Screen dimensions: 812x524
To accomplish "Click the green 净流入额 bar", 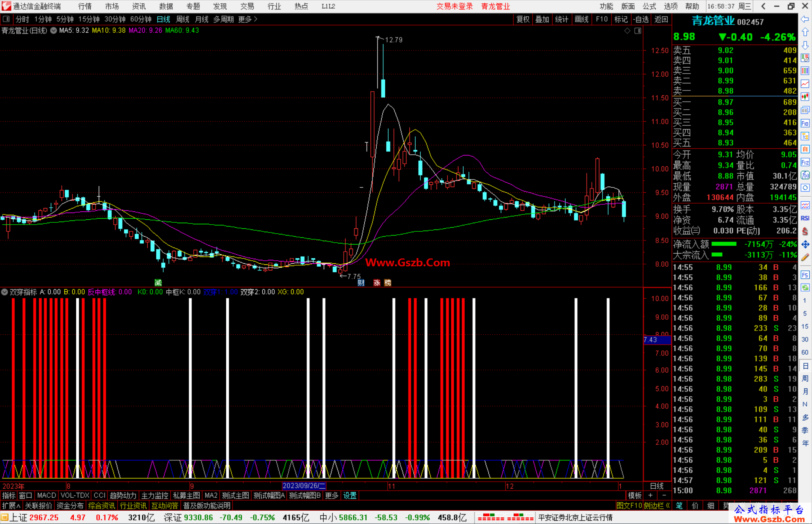I will [x=724, y=244].
